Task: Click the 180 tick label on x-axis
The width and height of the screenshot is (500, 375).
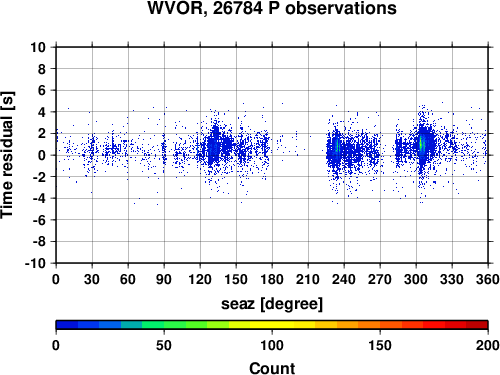Action: [x=272, y=279]
